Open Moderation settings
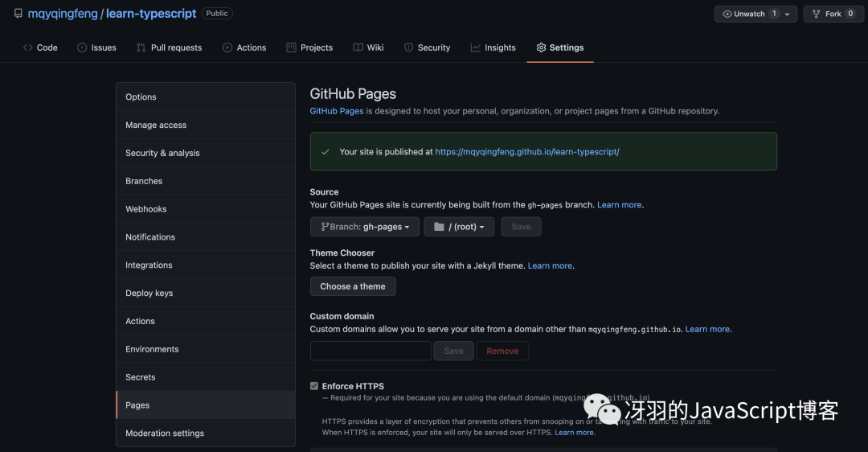Screen dimensions: 868x452 pos(206,434)
